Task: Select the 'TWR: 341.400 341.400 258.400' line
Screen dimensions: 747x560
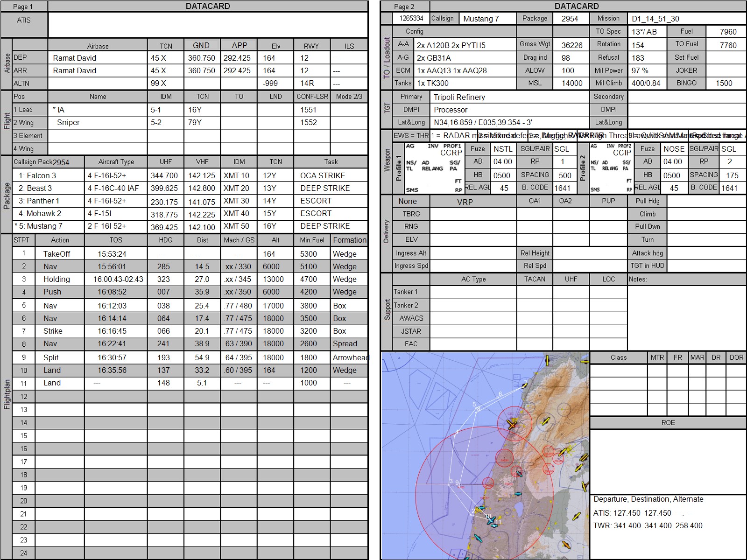Action: click(x=648, y=525)
